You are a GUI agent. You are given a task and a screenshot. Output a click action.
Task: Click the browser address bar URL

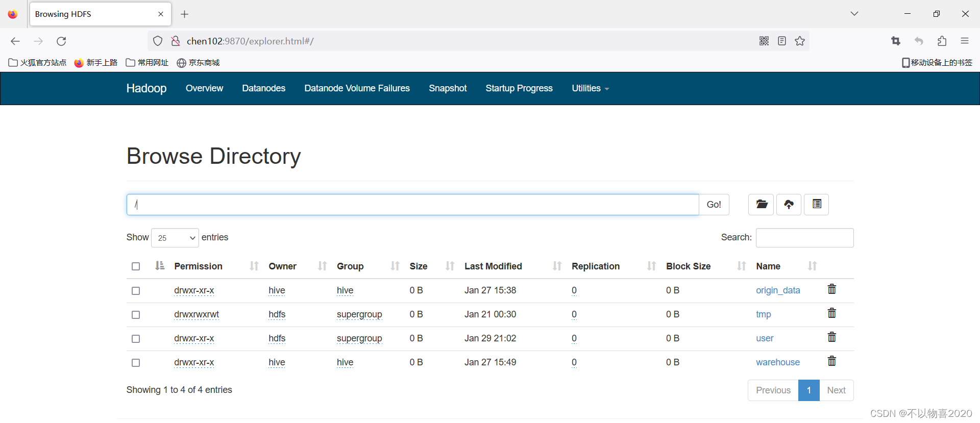250,41
